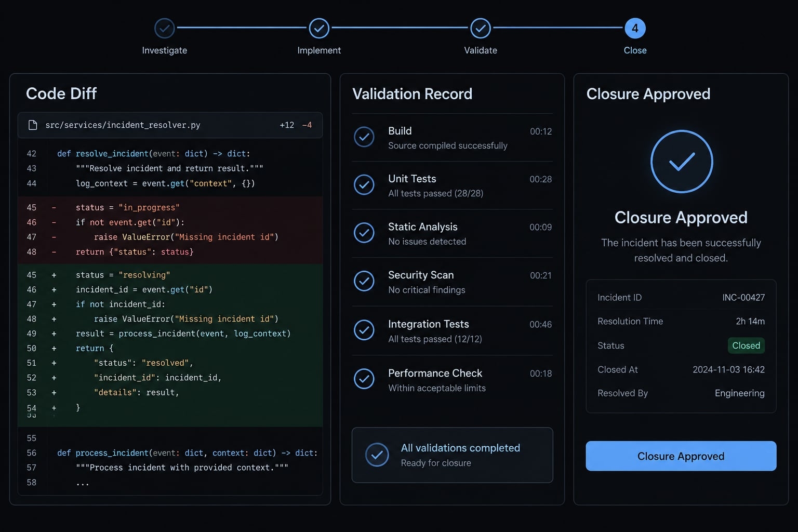Click the +12 additions count
The image size is (798, 532).
click(x=287, y=125)
